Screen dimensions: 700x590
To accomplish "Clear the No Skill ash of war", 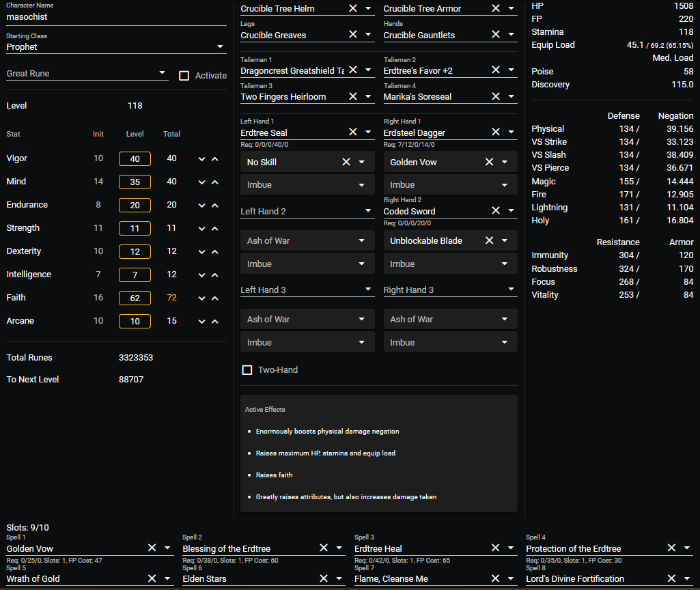I will [346, 162].
